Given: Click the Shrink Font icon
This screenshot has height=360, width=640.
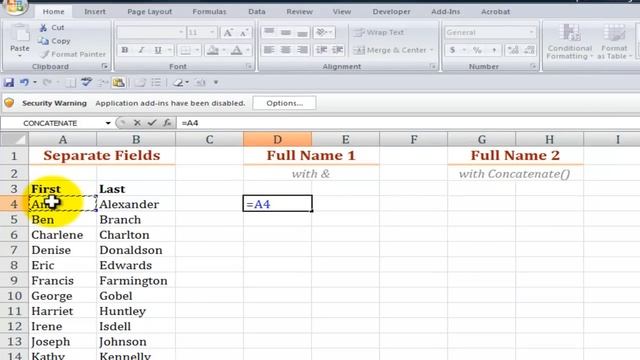Looking at the screenshot, I should pyautogui.click(x=244, y=33).
